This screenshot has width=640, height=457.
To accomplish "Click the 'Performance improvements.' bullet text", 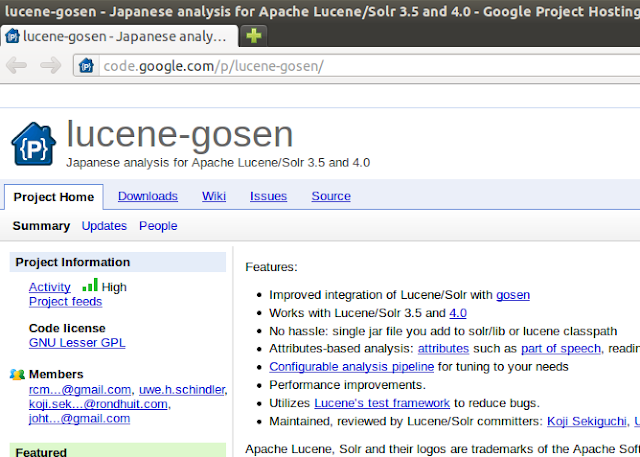I will [347, 385].
